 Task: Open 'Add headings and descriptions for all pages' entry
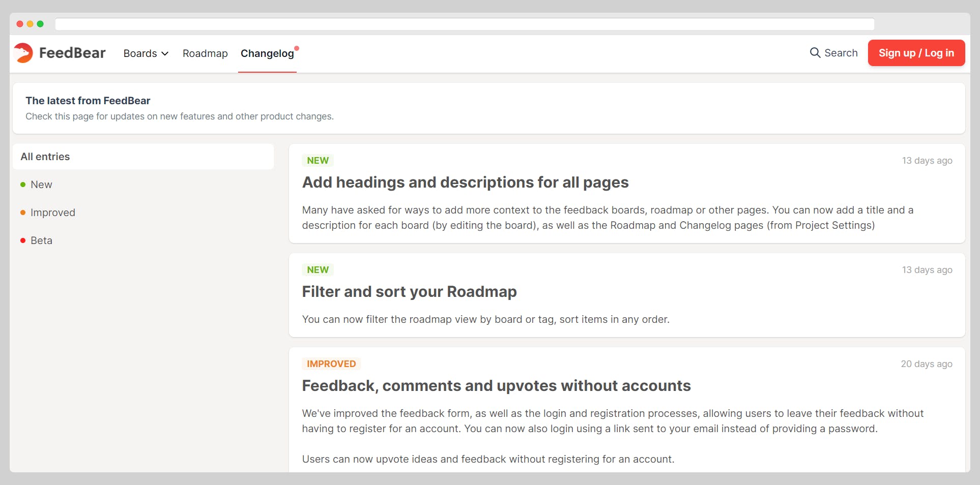465,183
